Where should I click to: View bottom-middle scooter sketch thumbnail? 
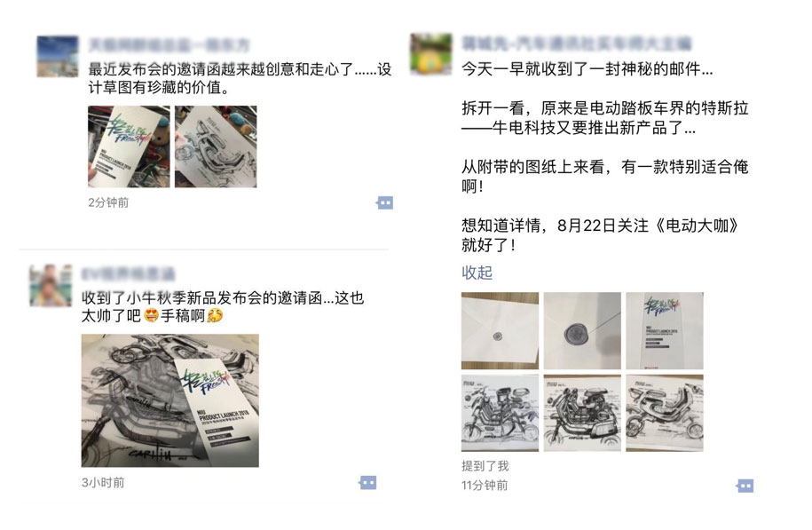click(x=582, y=413)
